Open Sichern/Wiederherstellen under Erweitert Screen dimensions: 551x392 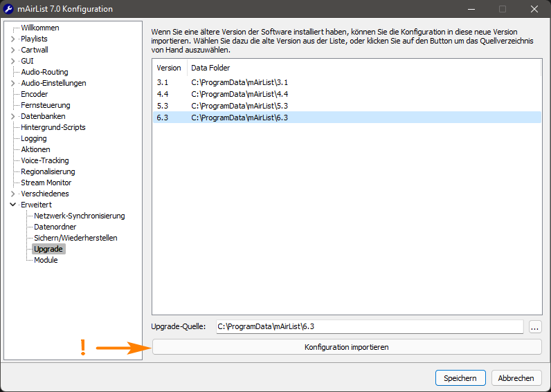pyautogui.click(x=75, y=238)
